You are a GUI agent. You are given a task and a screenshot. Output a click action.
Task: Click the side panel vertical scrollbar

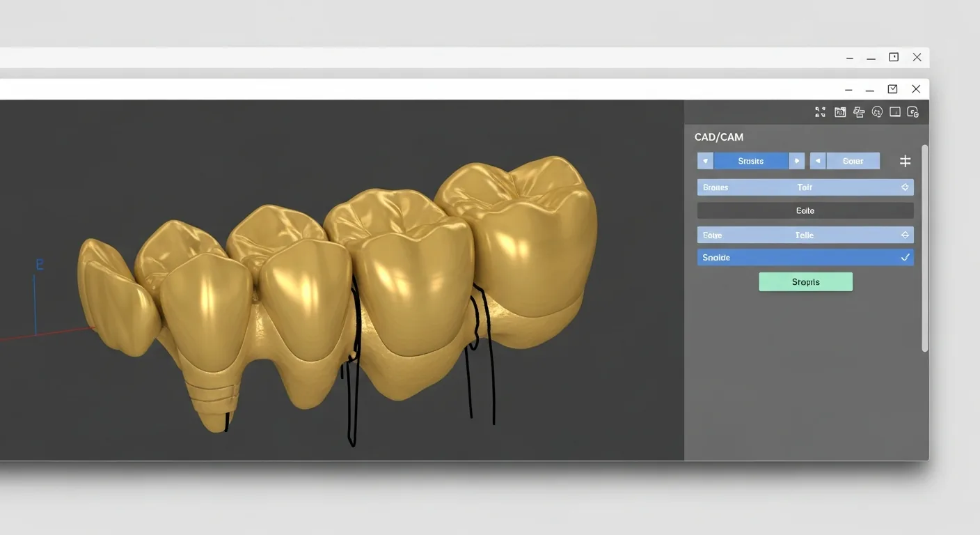(924, 248)
